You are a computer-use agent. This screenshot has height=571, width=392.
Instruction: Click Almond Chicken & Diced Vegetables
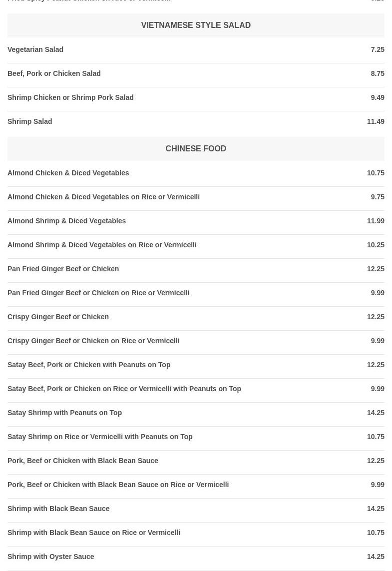pyautogui.click(x=68, y=173)
